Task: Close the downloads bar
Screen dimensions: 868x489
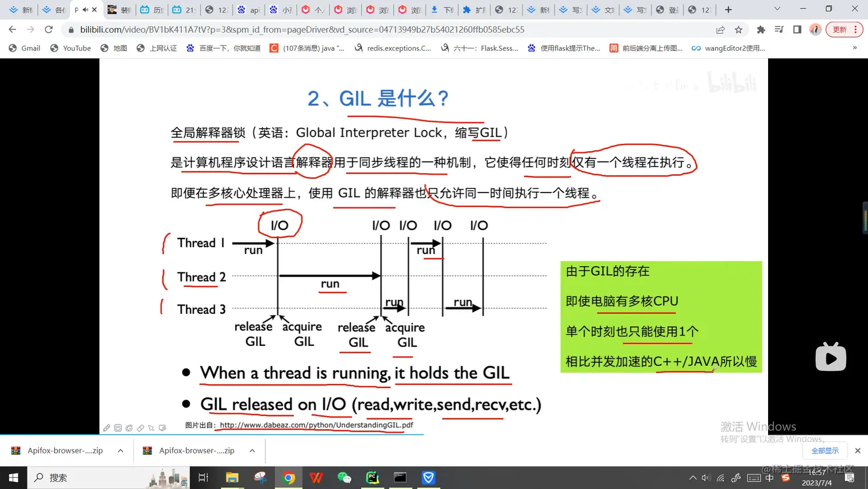Action: [858, 451]
